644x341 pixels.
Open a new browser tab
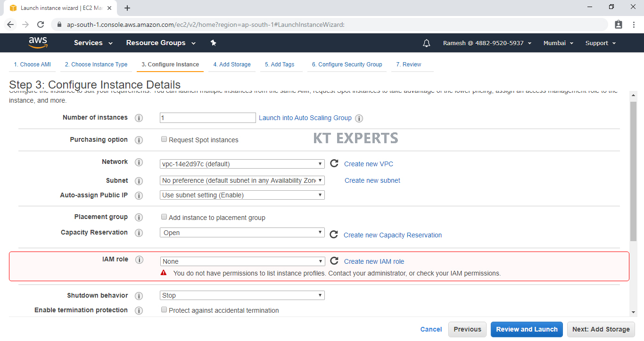tap(127, 8)
